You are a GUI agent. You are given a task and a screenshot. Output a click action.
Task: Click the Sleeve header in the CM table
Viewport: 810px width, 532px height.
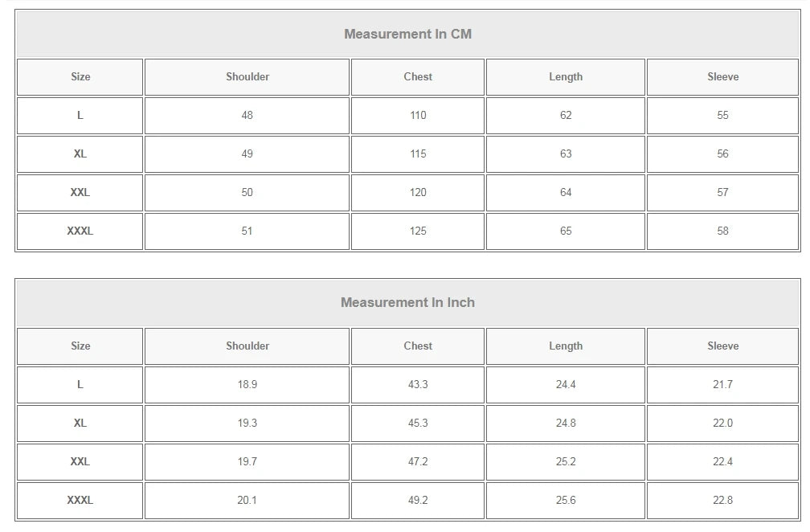[x=722, y=77]
